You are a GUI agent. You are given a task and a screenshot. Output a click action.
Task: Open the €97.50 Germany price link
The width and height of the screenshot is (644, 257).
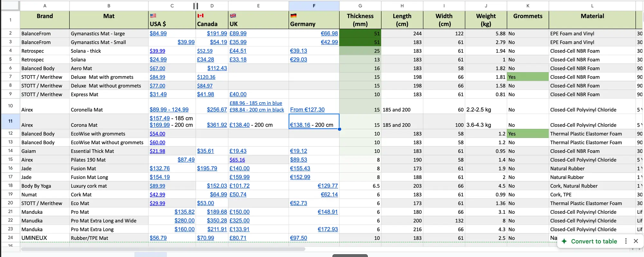298,238
